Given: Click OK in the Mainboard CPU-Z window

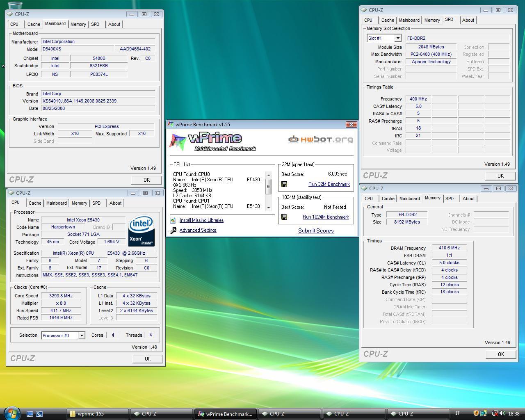Looking at the screenshot, I should click(x=146, y=180).
